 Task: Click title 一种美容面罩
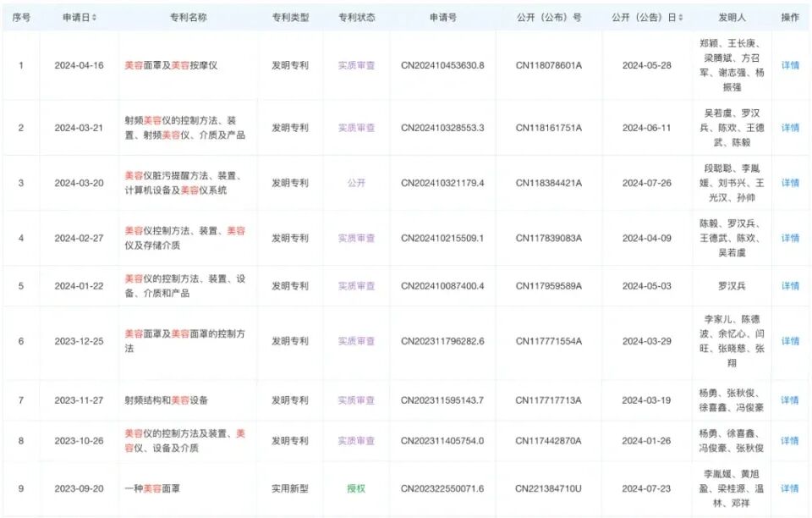coord(151,488)
